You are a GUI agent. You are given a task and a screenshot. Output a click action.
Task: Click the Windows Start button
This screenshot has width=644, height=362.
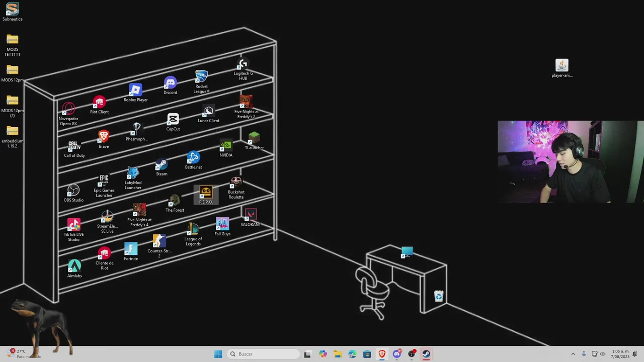click(x=218, y=354)
